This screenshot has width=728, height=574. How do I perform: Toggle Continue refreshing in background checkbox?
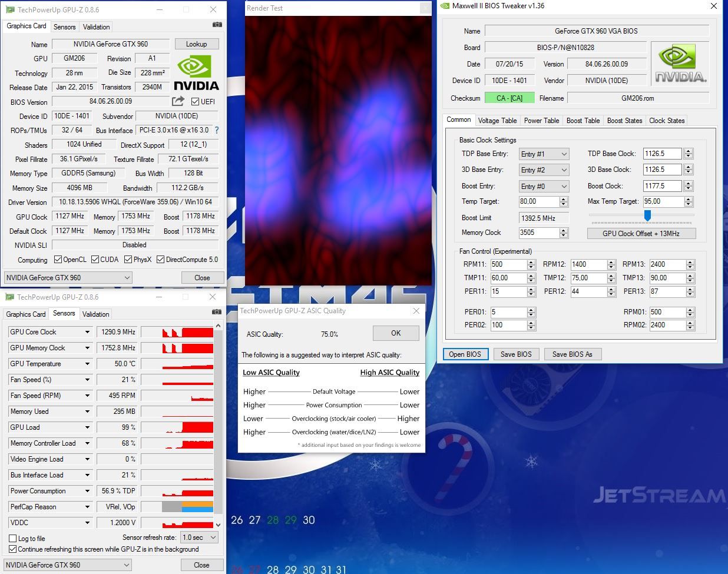click(x=12, y=549)
